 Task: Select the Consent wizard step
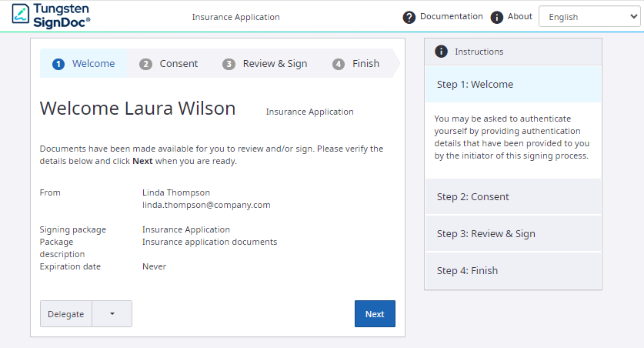coord(179,64)
